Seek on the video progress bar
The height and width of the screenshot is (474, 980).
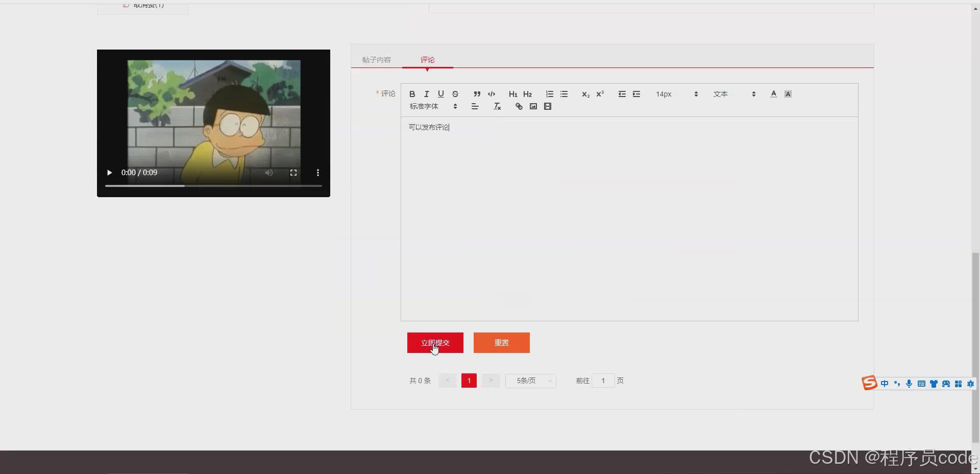[x=213, y=186]
